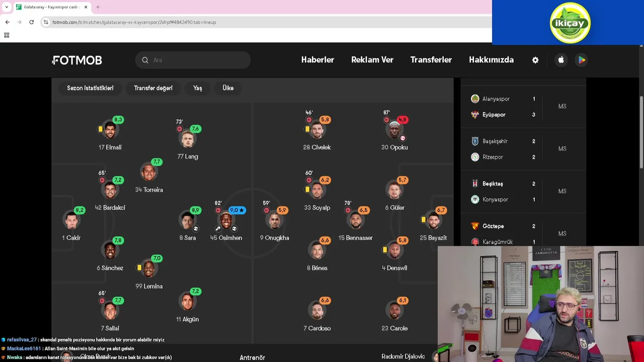Click the Güler player name
644x362 pixels.
[394, 208]
